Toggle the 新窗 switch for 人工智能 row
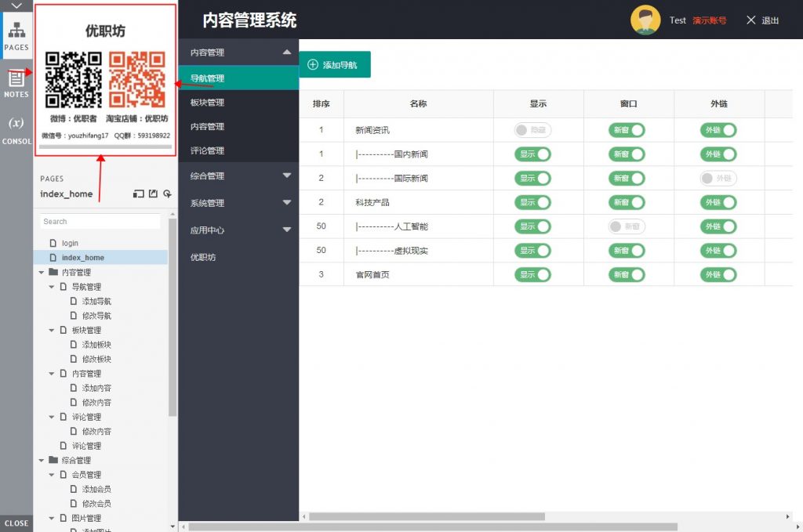Image resolution: width=803 pixels, height=532 pixels. 627,226
